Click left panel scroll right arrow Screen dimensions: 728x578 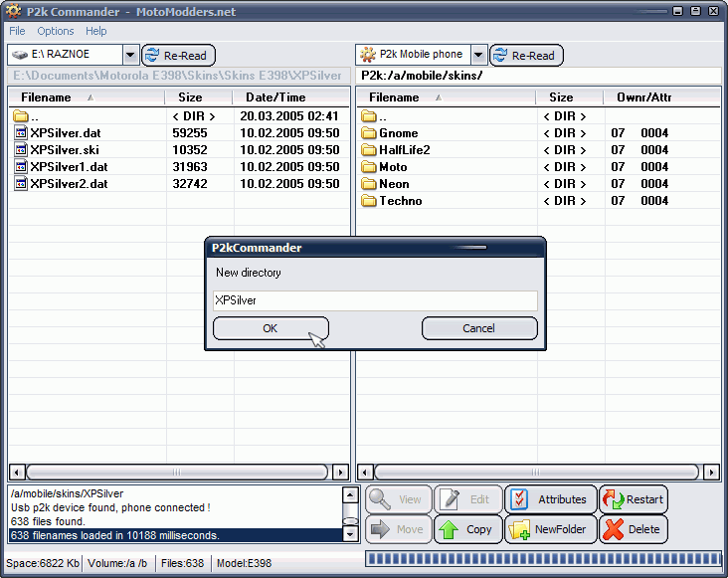341,473
